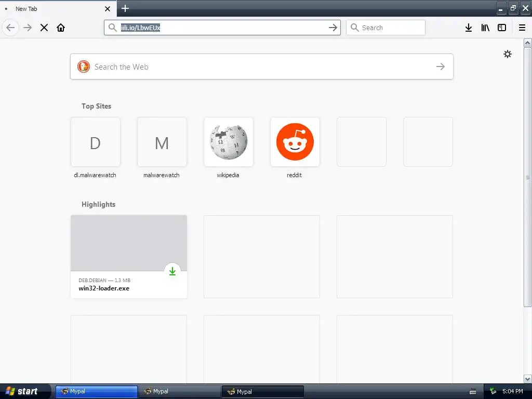Switch to the first Mypal taskbar window

(x=96, y=392)
